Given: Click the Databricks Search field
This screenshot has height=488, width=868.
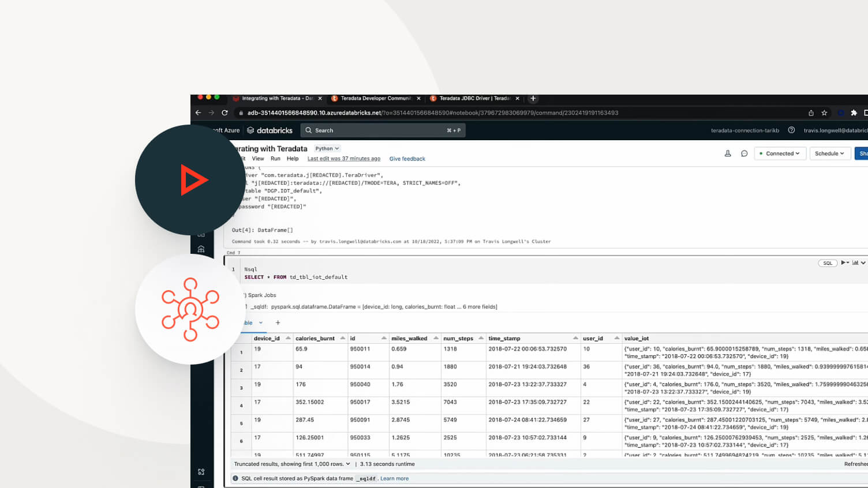Looking at the screenshot, I should point(384,130).
